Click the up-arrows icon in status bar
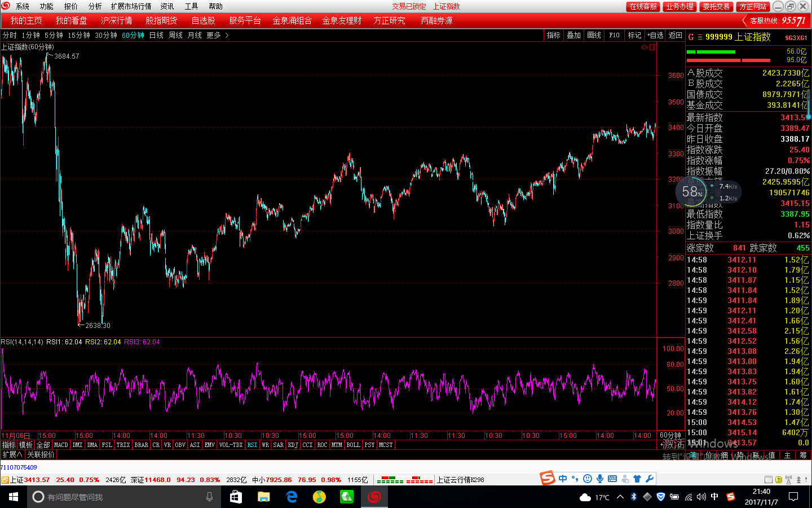The image size is (812, 508). pyautogui.click(x=798, y=480)
